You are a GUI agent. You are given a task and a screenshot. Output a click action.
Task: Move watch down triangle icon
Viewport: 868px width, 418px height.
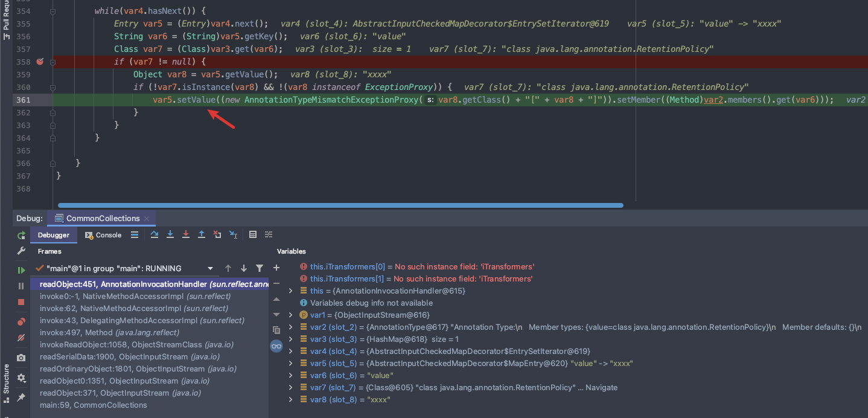(276, 315)
